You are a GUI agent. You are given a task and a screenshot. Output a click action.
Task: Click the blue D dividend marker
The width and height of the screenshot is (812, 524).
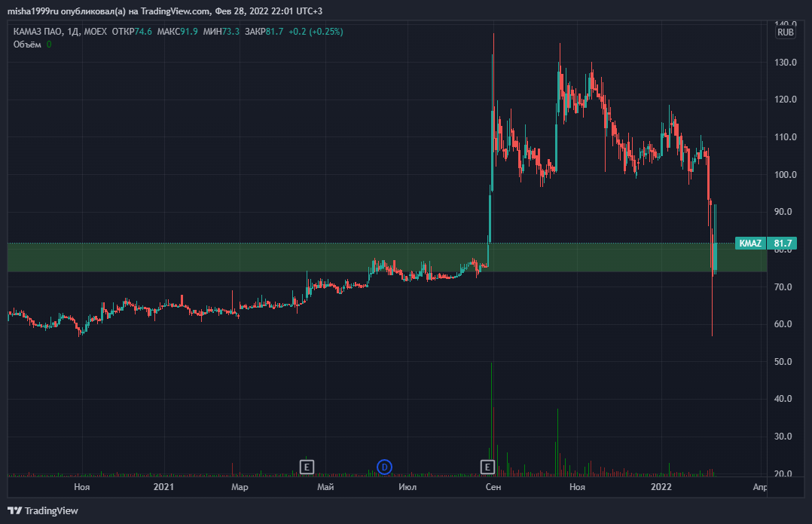coord(384,467)
